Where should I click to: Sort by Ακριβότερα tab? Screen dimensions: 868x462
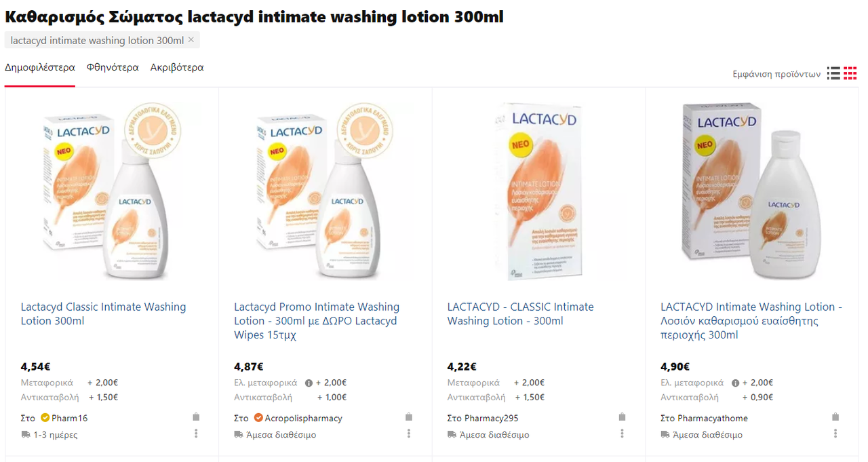point(177,68)
